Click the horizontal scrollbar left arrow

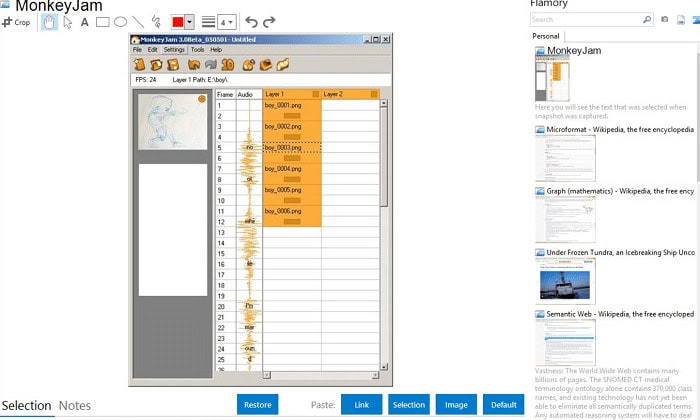(x=267, y=375)
